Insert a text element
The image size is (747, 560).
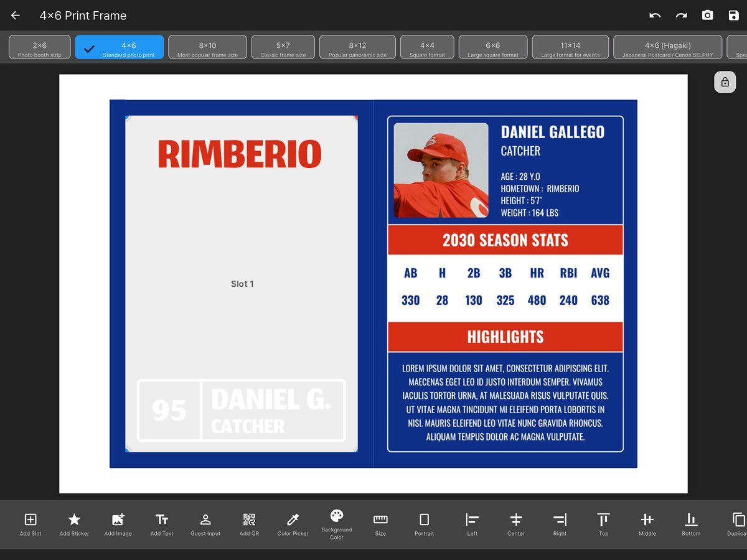pyautogui.click(x=162, y=524)
